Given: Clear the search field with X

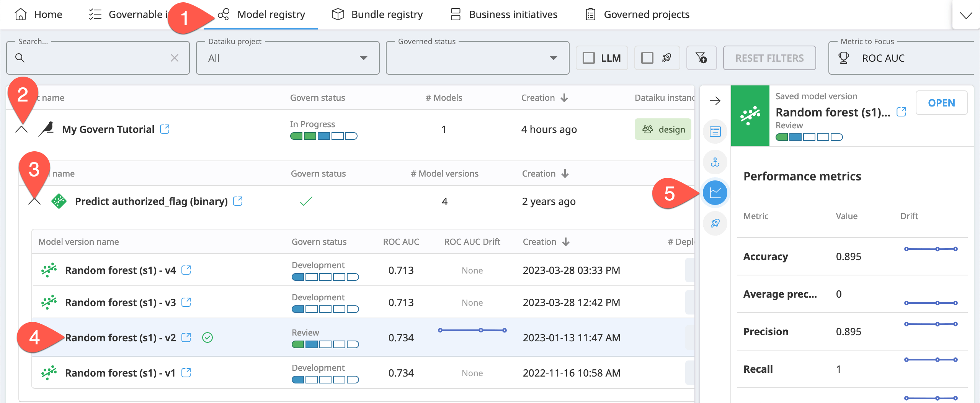Looking at the screenshot, I should click(x=175, y=58).
